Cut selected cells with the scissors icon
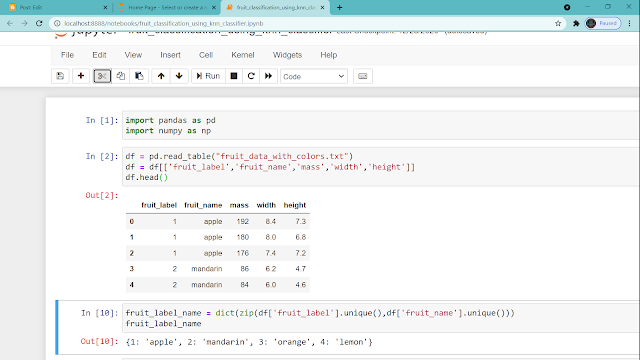 coord(102,76)
